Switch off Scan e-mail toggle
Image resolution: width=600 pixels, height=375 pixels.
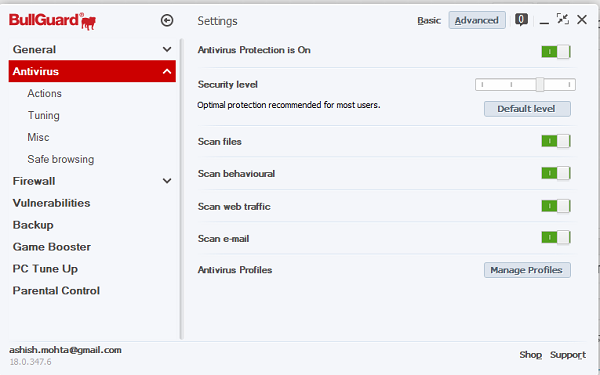coord(556,238)
